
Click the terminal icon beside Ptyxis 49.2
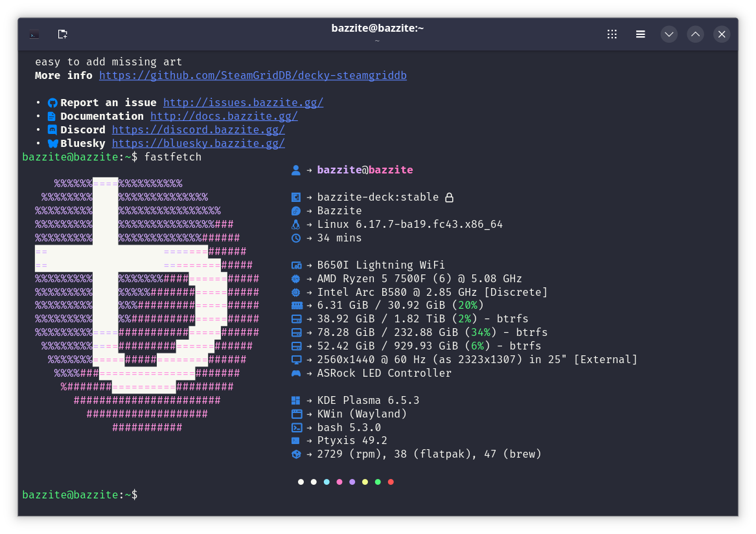tap(295, 441)
